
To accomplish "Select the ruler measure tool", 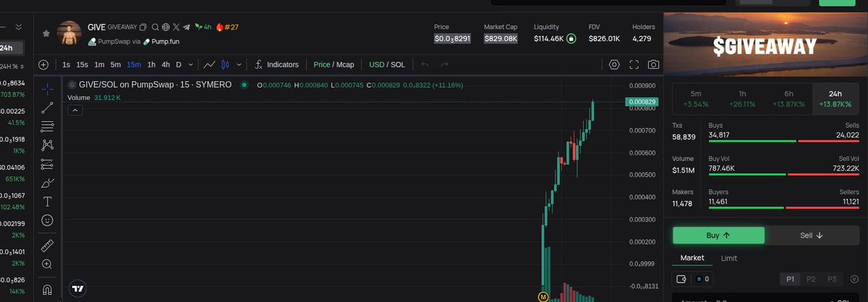I will [x=47, y=246].
